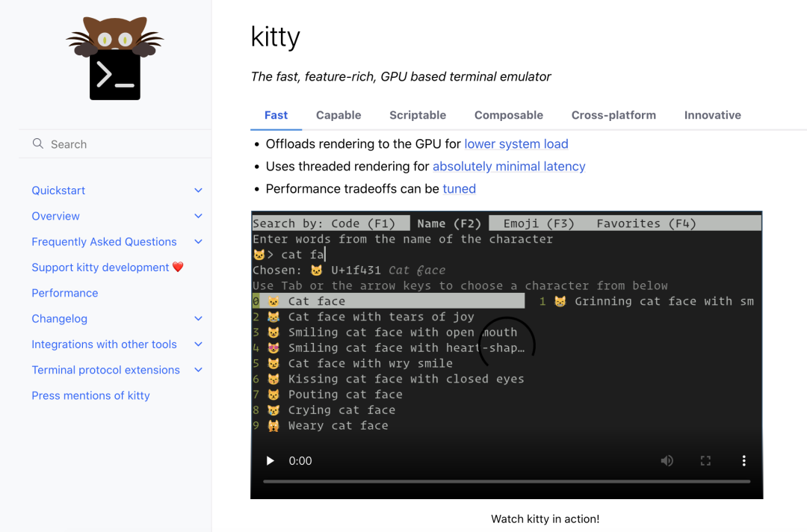
Task: Click the kitty cat logo
Action: pos(115,58)
